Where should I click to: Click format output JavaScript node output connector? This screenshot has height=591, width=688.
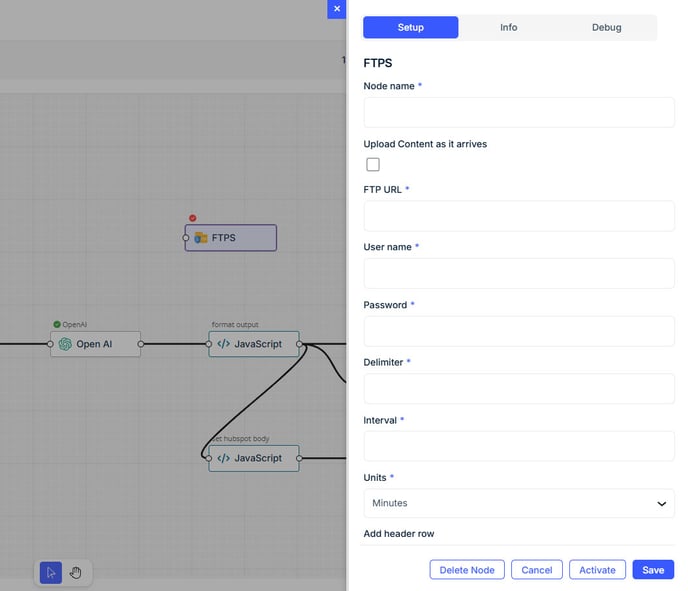299,344
